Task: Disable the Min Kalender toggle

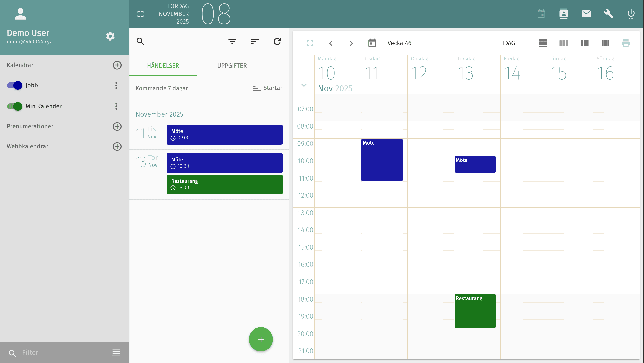Action: click(15, 106)
